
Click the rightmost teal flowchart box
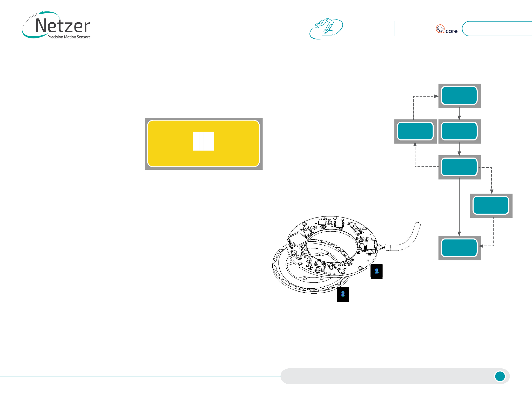(x=491, y=206)
